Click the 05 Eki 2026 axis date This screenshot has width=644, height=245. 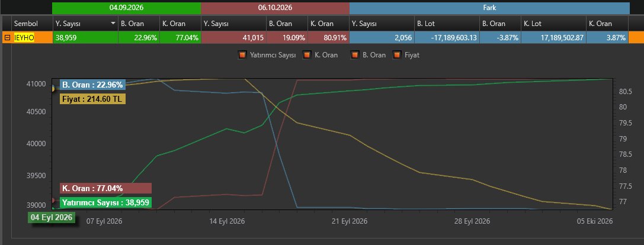[595, 221]
